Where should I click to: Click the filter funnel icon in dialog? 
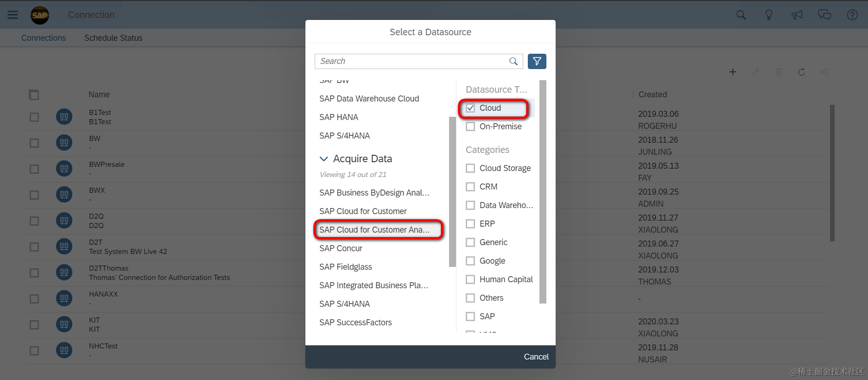coord(537,61)
